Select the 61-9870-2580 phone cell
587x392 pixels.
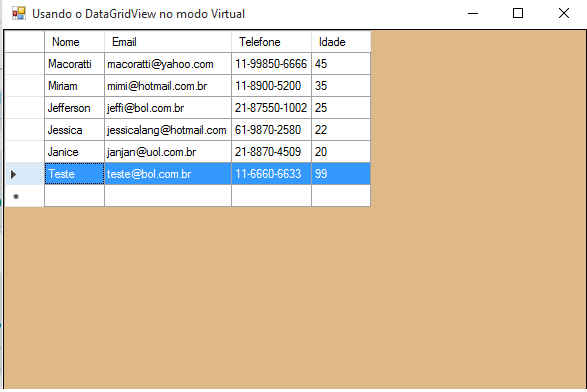(271, 130)
